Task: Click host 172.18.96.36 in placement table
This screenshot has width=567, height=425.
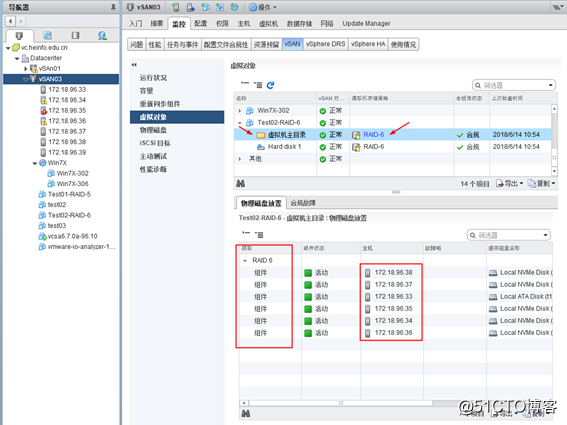Action: 393,332
